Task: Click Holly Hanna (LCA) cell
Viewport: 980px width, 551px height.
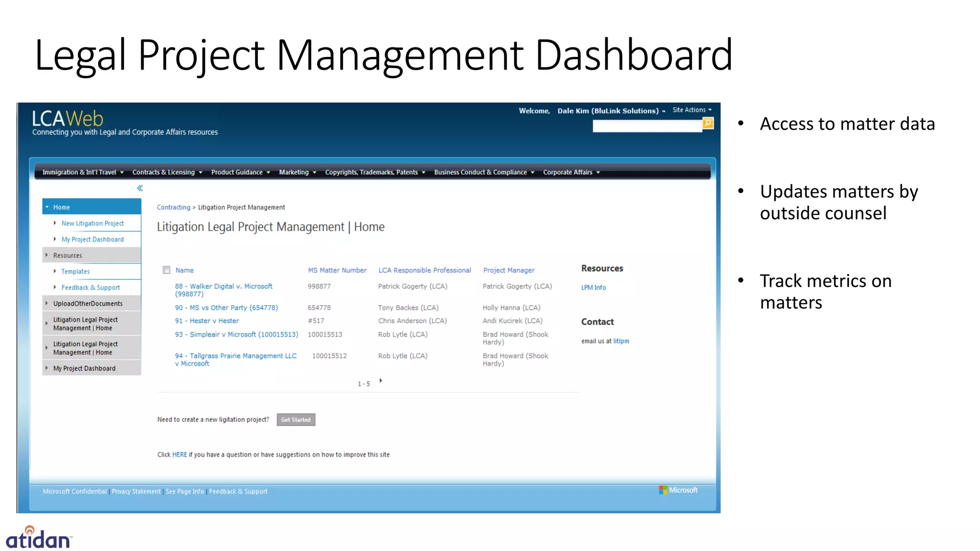Action: pyautogui.click(x=512, y=308)
